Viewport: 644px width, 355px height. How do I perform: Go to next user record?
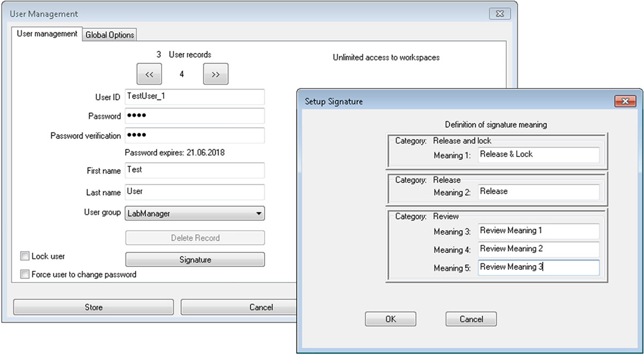(x=215, y=75)
